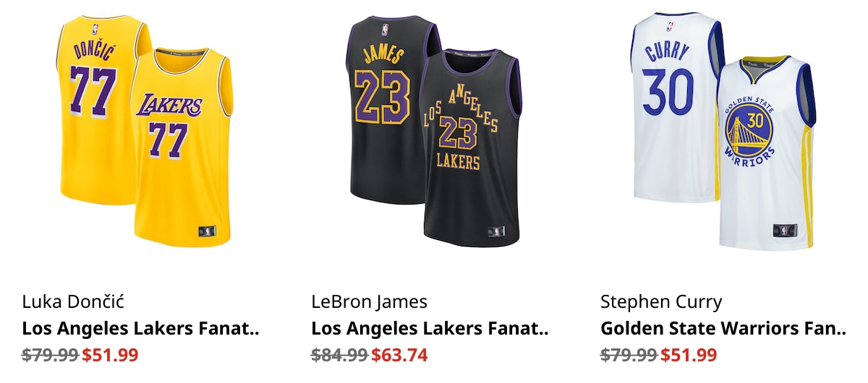Open the Lakers Fanatics title under LeBron James

click(x=430, y=329)
